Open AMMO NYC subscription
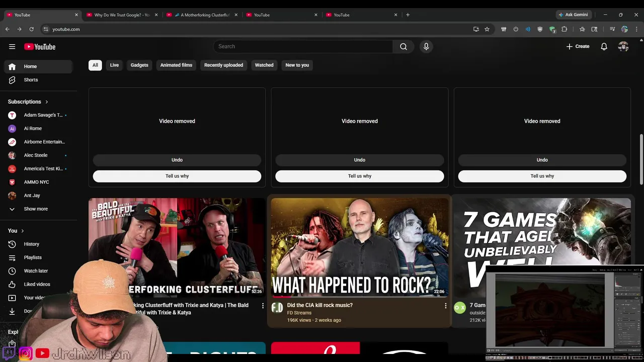The width and height of the screenshot is (644, 362). [x=38, y=182]
